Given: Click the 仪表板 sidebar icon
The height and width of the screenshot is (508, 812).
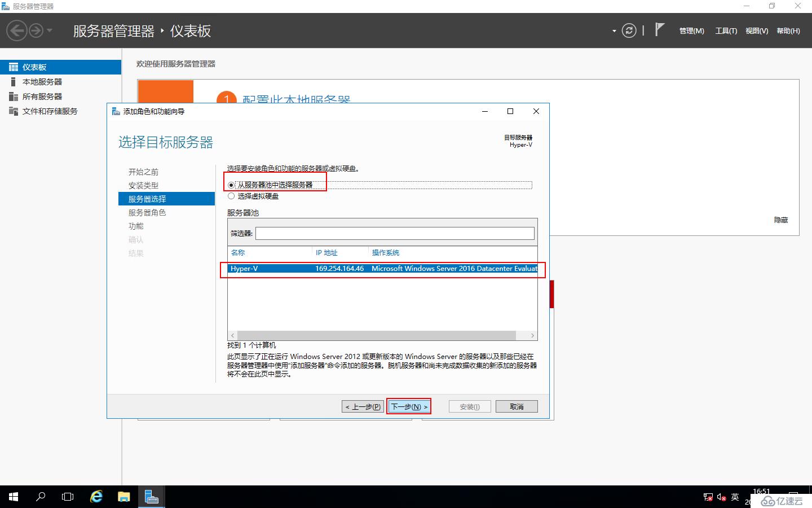Looking at the screenshot, I should click(14, 67).
